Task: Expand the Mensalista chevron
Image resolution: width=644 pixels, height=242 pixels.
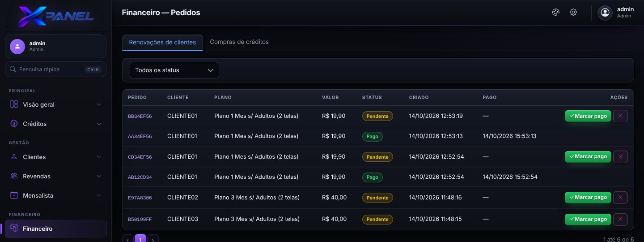Action: click(99, 195)
